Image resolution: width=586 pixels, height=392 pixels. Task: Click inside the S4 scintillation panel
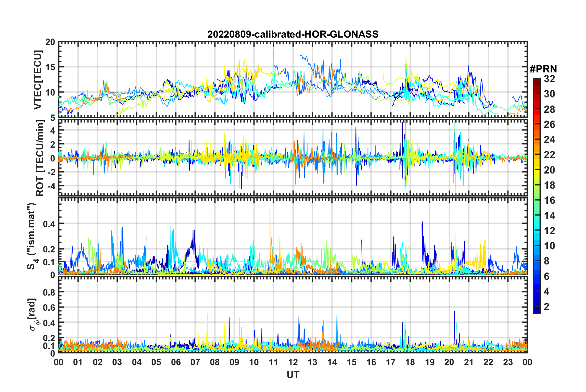tap(293, 236)
